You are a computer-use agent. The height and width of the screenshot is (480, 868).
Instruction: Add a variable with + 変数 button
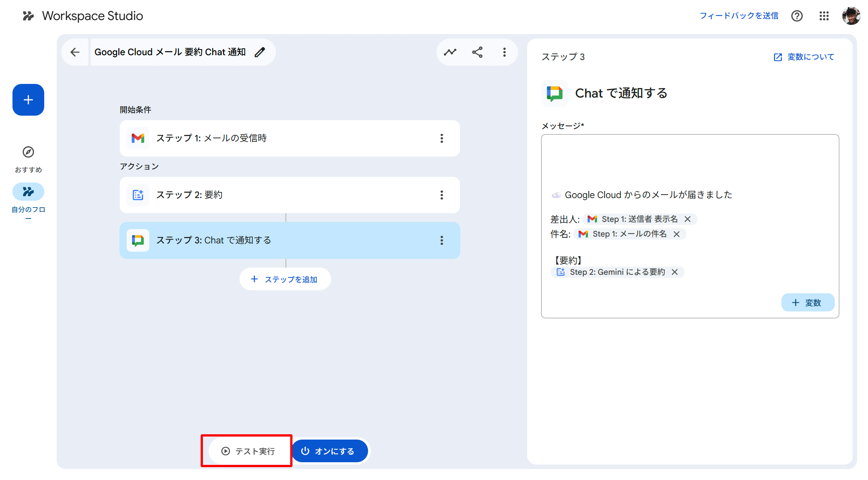coord(808,303)
